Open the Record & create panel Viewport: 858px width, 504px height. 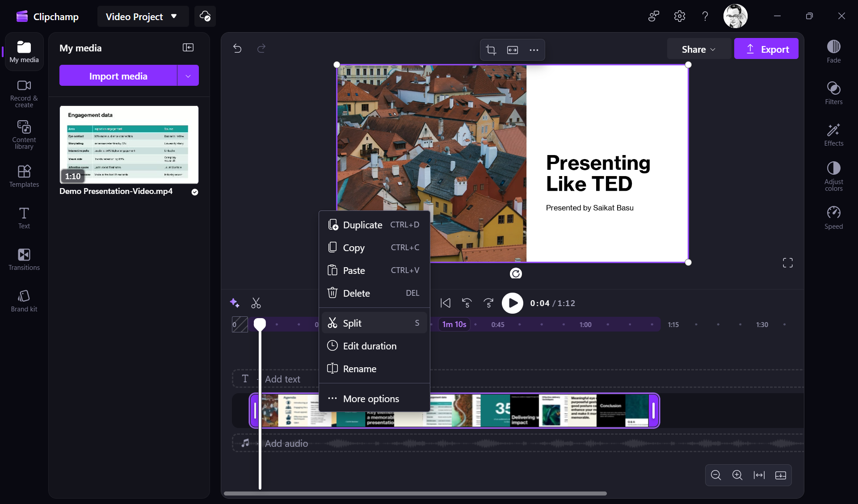24,93
